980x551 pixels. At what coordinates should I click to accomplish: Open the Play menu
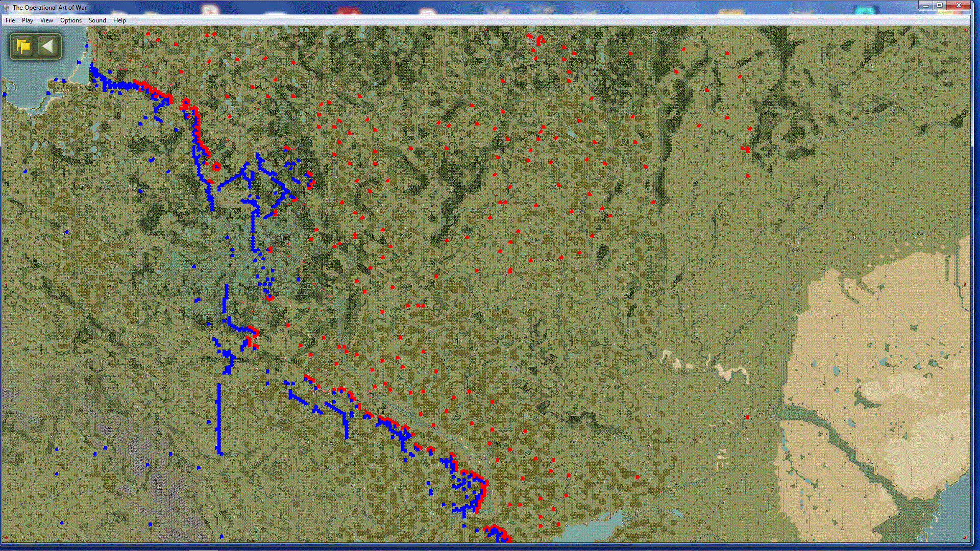click(28, 20)
